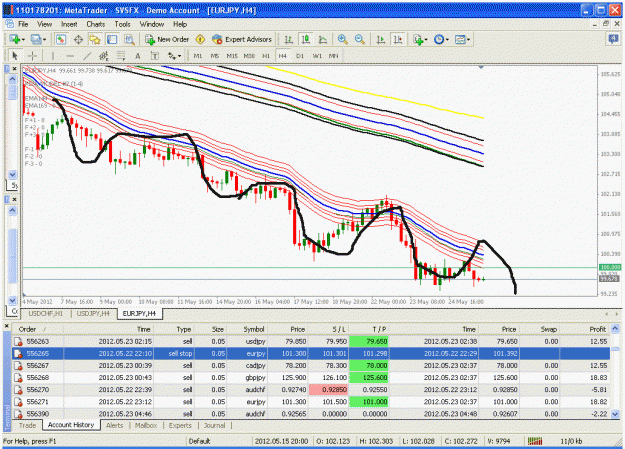
Task: Zoom out on the chart
Action: click(360, 39)
